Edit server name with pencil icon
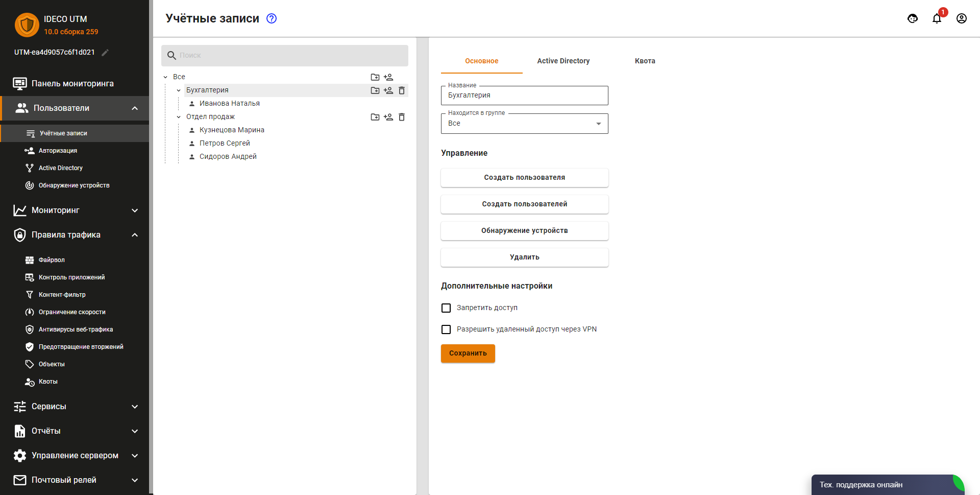The height and width of the screenshot is (495, 980). click(105, 53)
